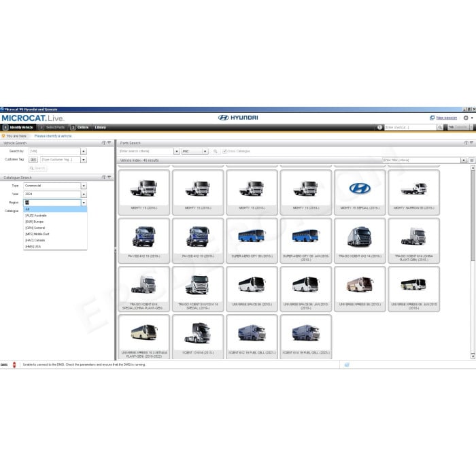Click the Microcat title bar app icon

tap(2, 109)
